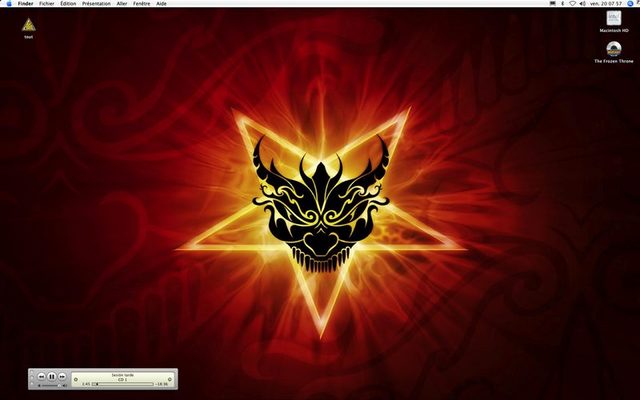
Task: Click the display/flag icon in menu bar
Action: 553,3
